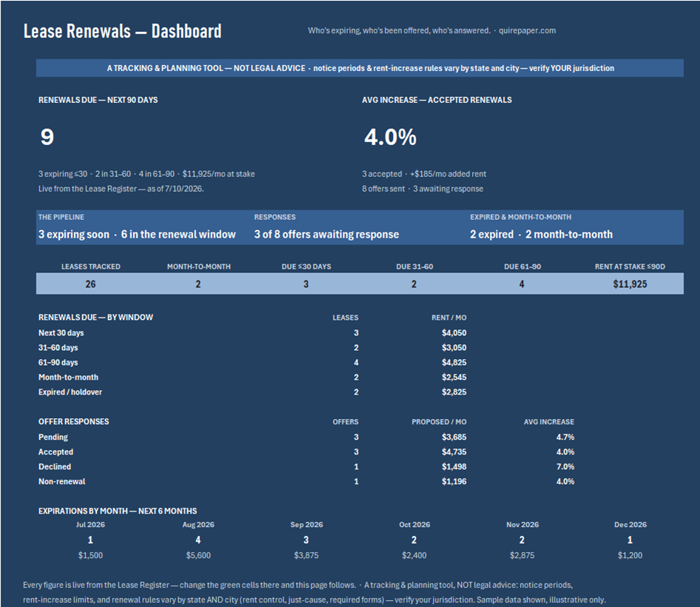Select the 'Next 30 days' row label
This screenshot has height=607, width=700.
point(61,333)
